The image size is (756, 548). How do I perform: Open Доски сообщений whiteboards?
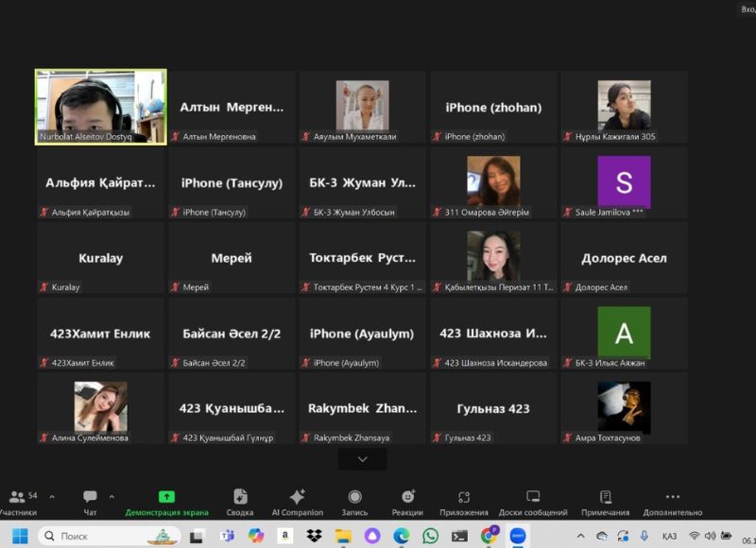pos(533,501)
